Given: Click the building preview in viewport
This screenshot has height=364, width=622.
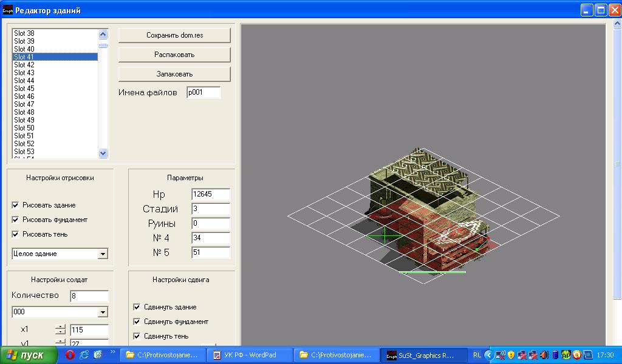Looking at the screenshot, I should (x=426, y=210).
